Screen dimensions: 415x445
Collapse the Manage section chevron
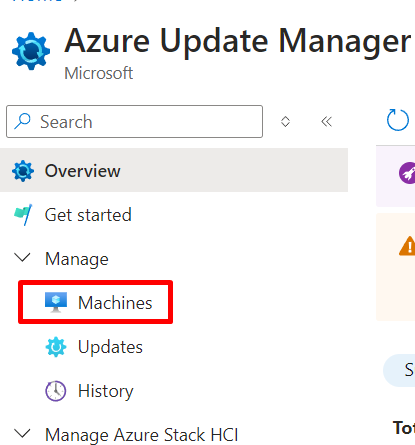[23, 257]
